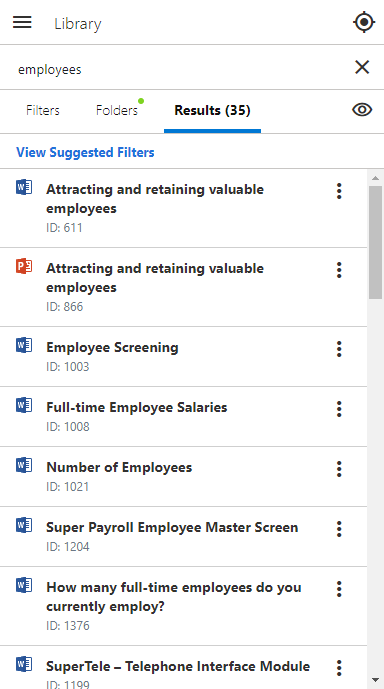This screenshot has height=689, width=384.
Task: Click the Word icon beside Number of Employees
Action: 24,465
